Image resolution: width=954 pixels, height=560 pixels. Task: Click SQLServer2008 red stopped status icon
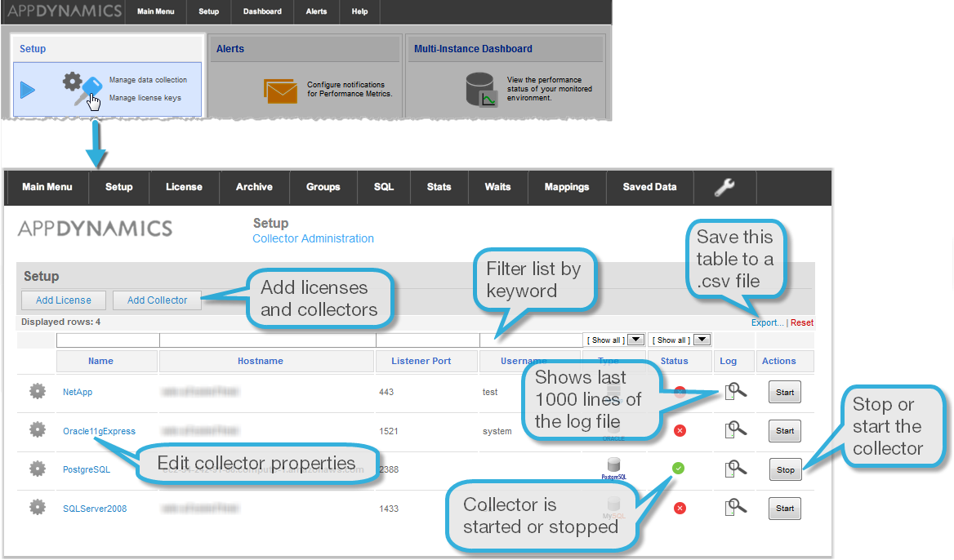click(680, 508)
